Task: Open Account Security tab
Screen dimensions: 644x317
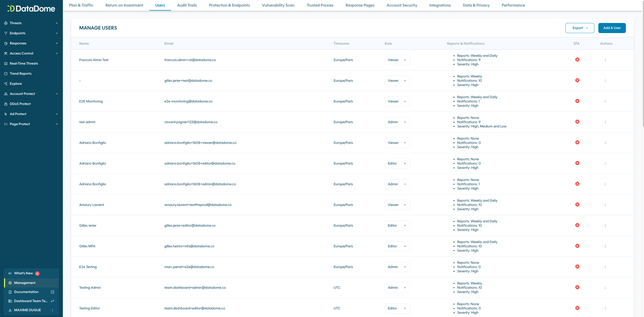Action: pos(402,5)
